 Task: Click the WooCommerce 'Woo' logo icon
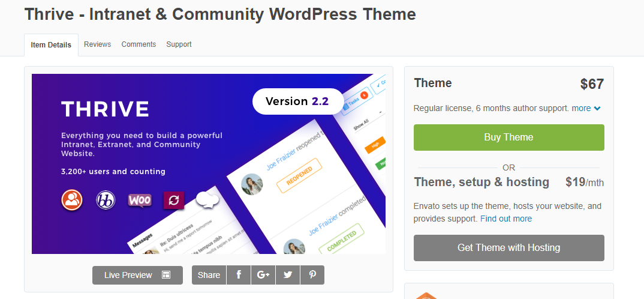(140, 201)
